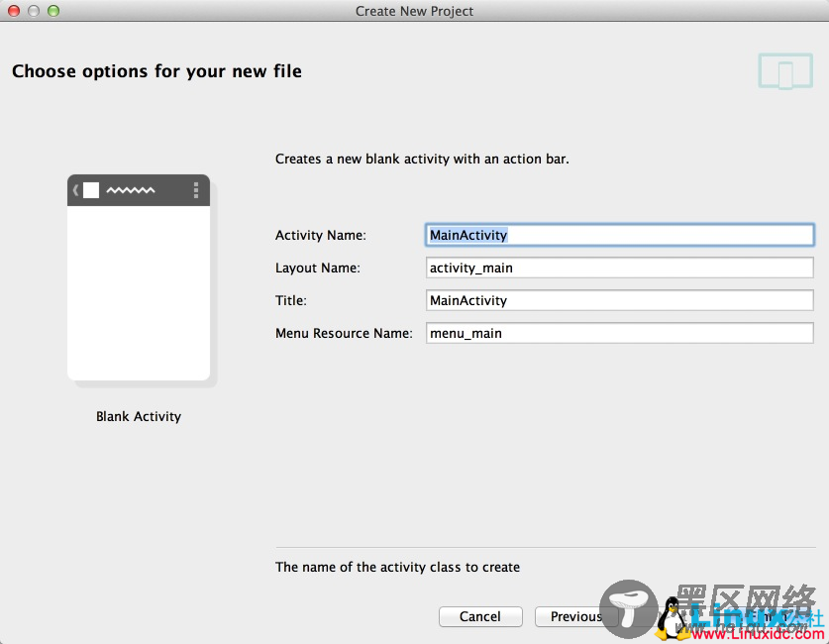
Task: Click the Cancel button
Action: (x=480, y=616)
